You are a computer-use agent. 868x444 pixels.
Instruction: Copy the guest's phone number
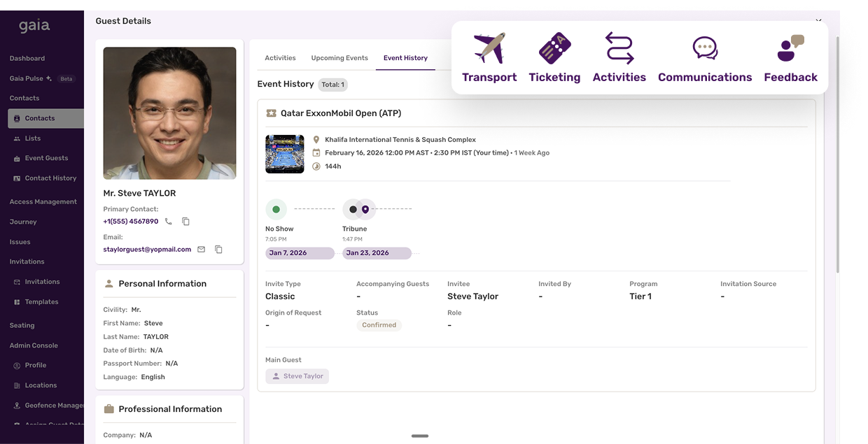(185, 221)
